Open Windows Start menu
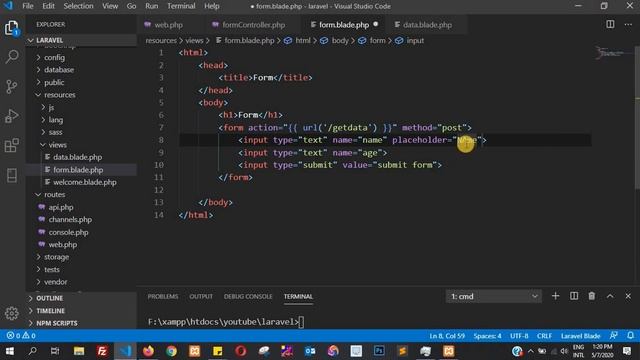This screenshot has height=360, width=640. coord(9,351)
